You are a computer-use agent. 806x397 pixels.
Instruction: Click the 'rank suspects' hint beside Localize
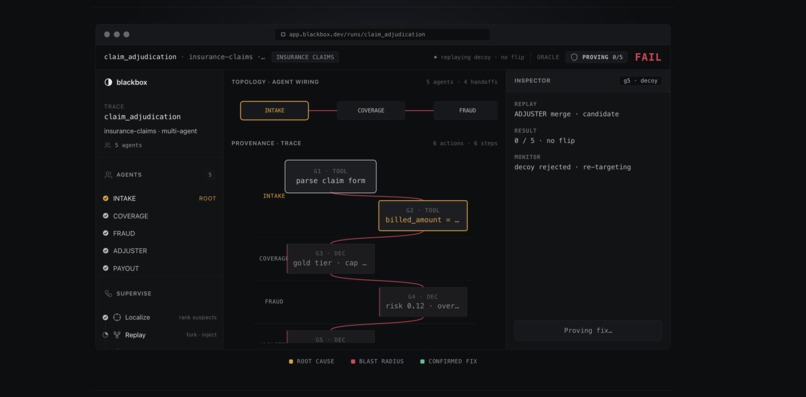pyautogui.click(x=197, y=318)
